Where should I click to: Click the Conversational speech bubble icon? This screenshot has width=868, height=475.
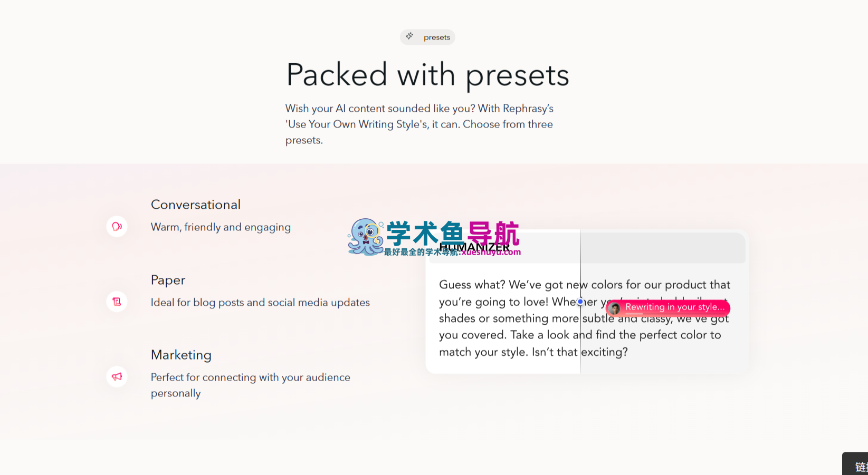[x=117, y=227]
